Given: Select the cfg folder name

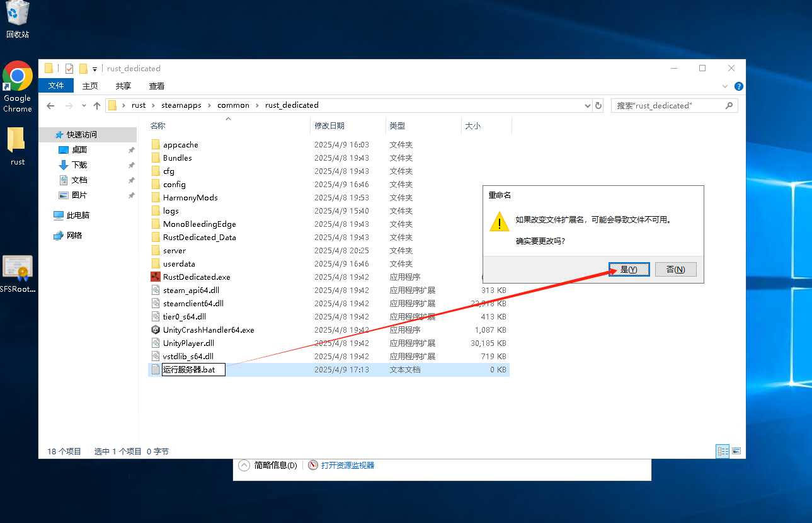Looking at the screenshot, I should (169, 171).
